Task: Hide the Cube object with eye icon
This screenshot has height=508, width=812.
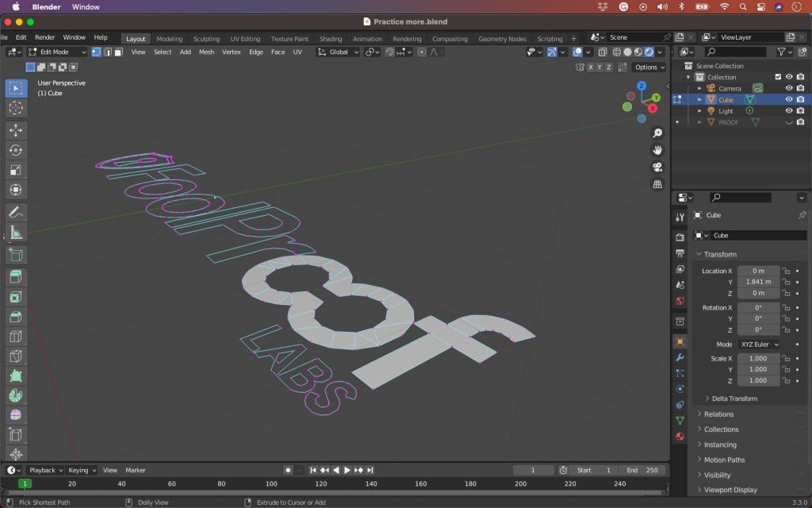Action: coord(789,100)
